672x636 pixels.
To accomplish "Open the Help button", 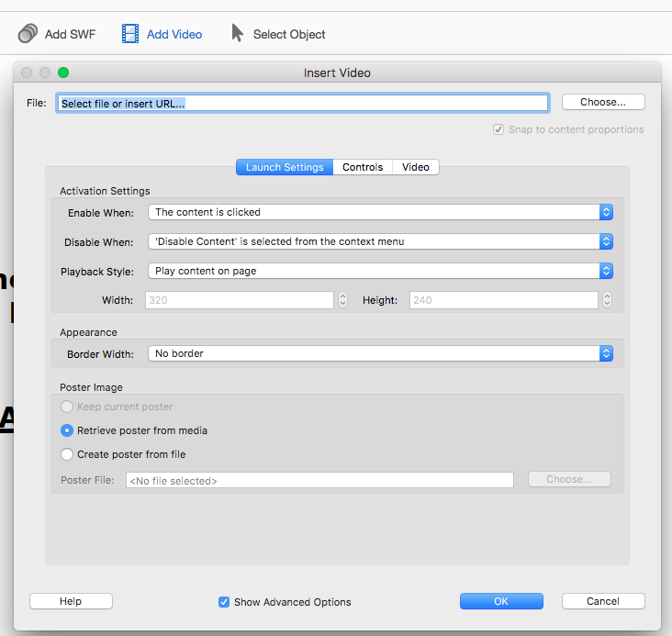I will [x=71, y=601].
